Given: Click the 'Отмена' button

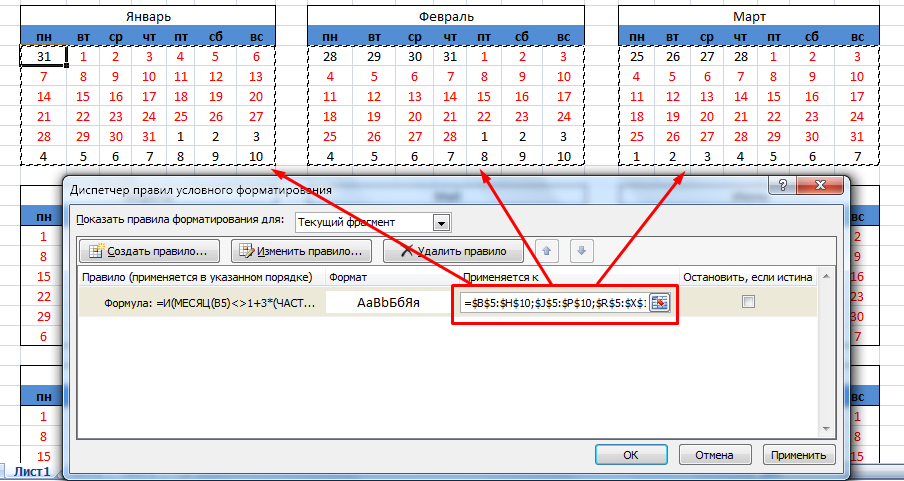Looking at the screenshot, I should tap(714, 454).
